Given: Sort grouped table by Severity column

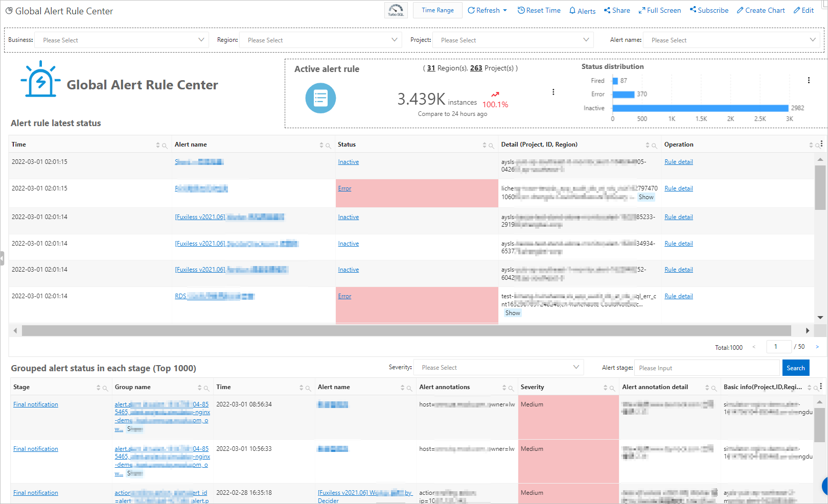Looking at the screenshot, I should click(x=606, y=388).
